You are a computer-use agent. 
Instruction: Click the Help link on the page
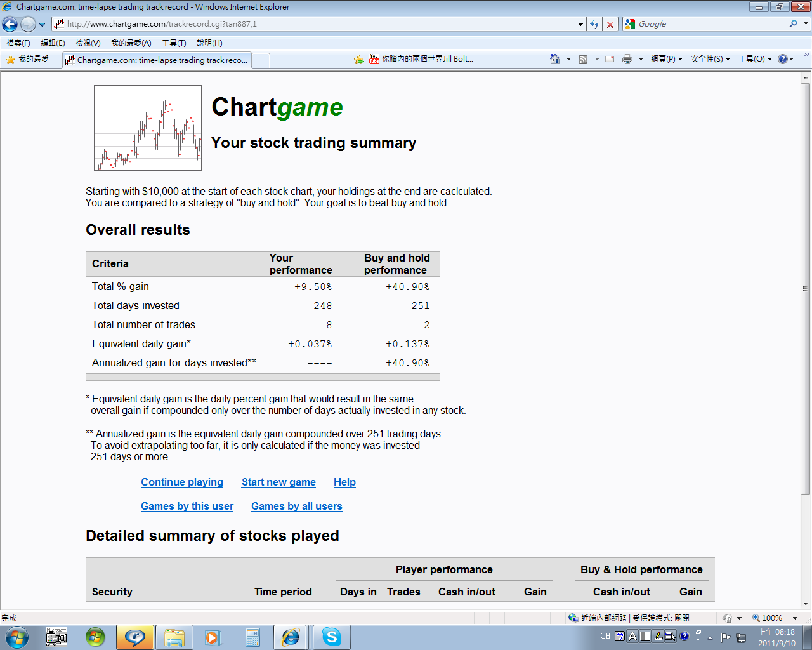344,482
